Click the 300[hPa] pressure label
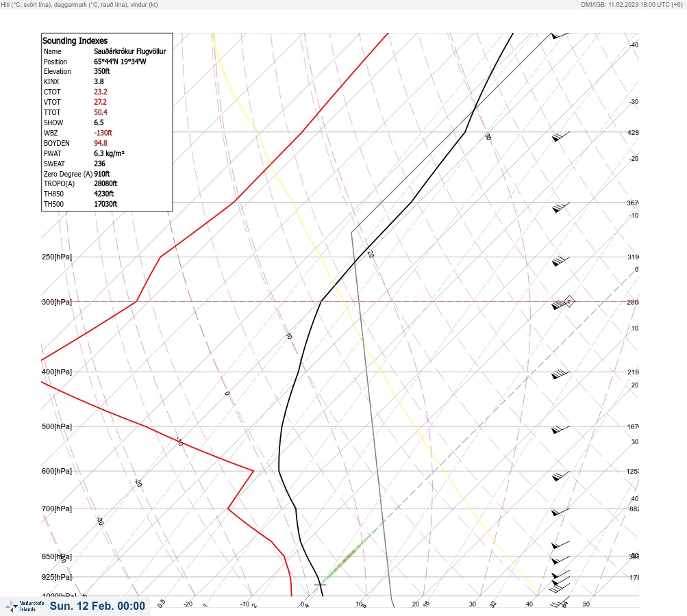This screenshot has width=687, height=616. pyautogui.click(x=57, y=302)
